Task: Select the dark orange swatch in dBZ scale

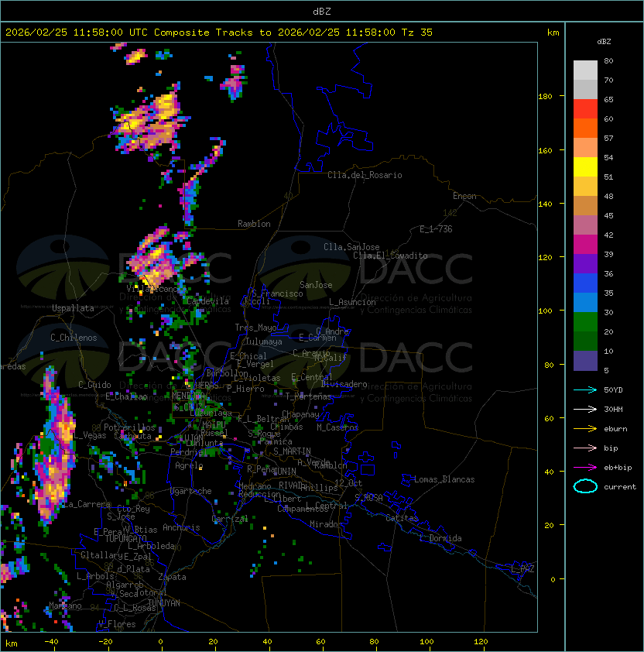Action: click(x=585, y=128)
